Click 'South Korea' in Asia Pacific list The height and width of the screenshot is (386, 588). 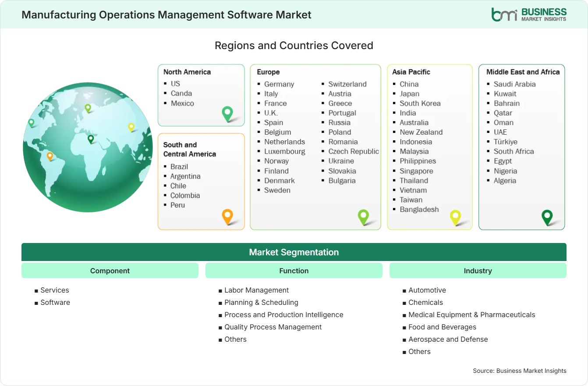pyautogui.click(x=420, y=103)
